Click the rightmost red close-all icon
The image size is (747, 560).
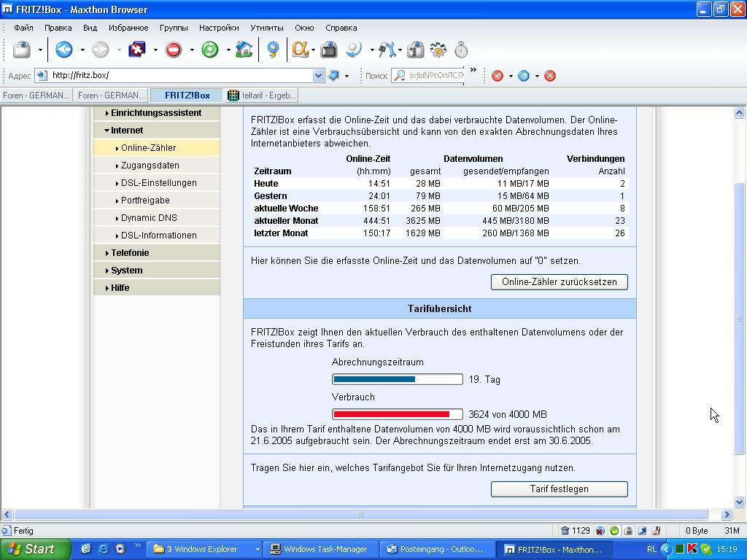point(550,76)
